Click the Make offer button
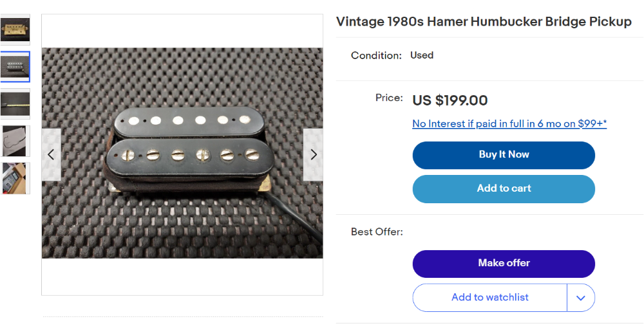The width and height of the screenshot is (644, 328). pyautogui.click(x=504, y=264)
